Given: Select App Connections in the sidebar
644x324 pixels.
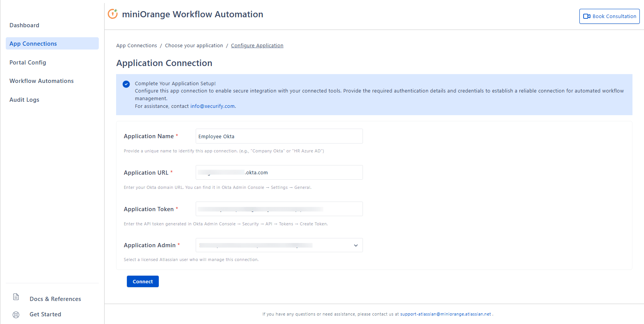Looking at the screenshot, I should (x=52, y=43).
